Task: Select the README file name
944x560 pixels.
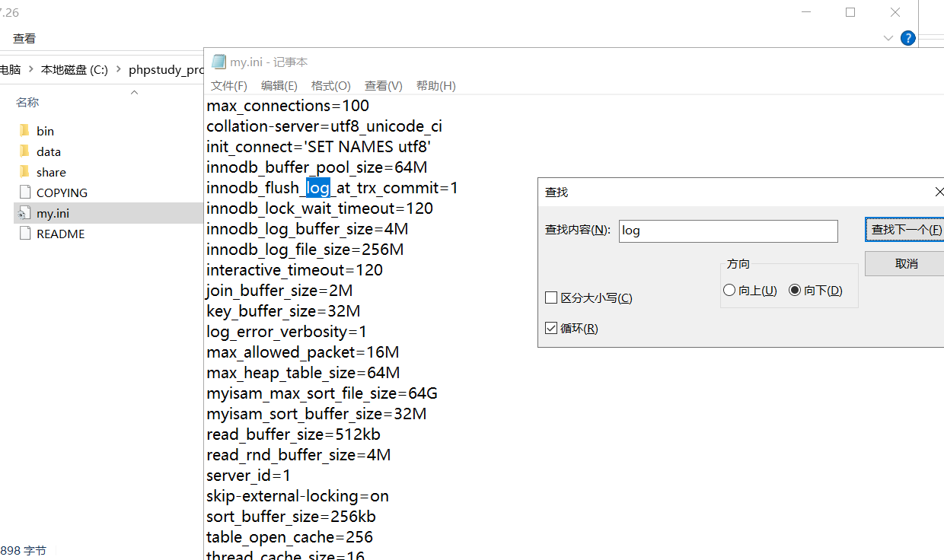Action: (60, 234)
